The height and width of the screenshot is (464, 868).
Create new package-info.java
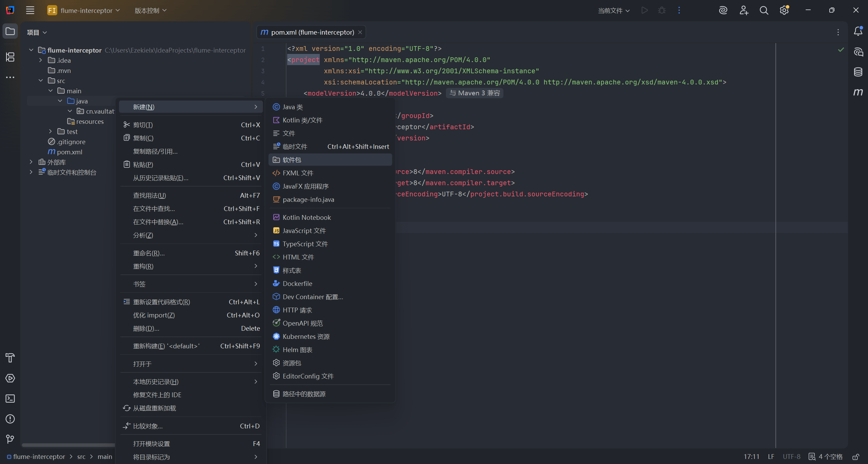pyautogui.click(x=330, y=199)
